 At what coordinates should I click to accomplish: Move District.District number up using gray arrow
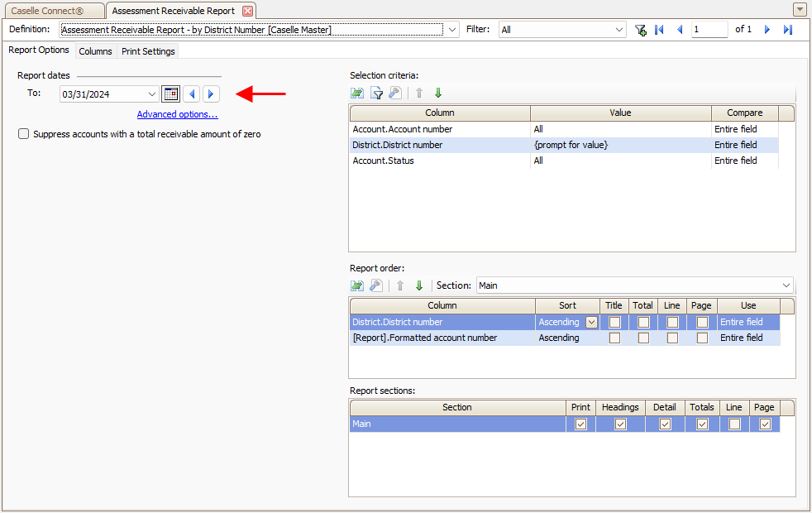coord(401,287)
